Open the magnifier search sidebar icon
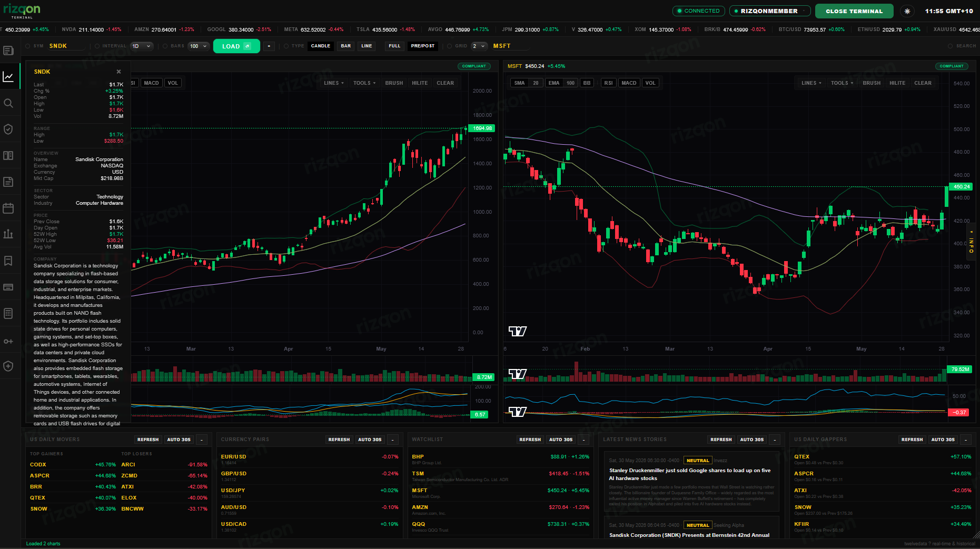 8,103
